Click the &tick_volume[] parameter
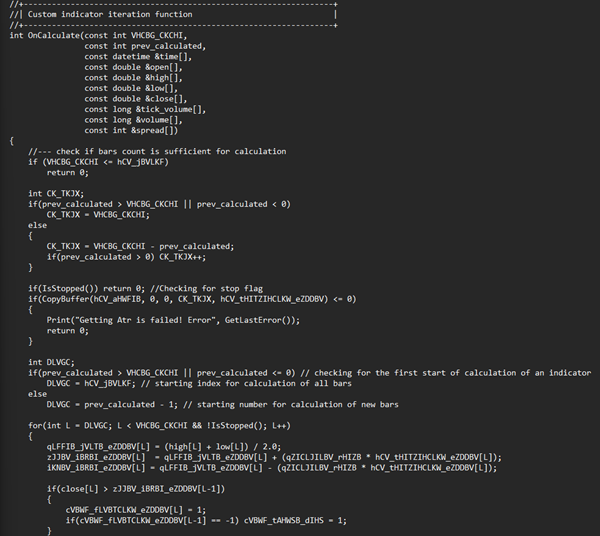The height and width of the screenshot is (536, 600). coord(171,109)
